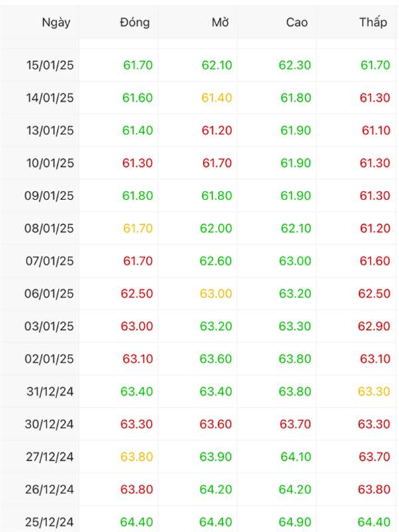This screenshot has width=399, height=532.
Task: Click the Thấp column header
Action: point(373,22)
